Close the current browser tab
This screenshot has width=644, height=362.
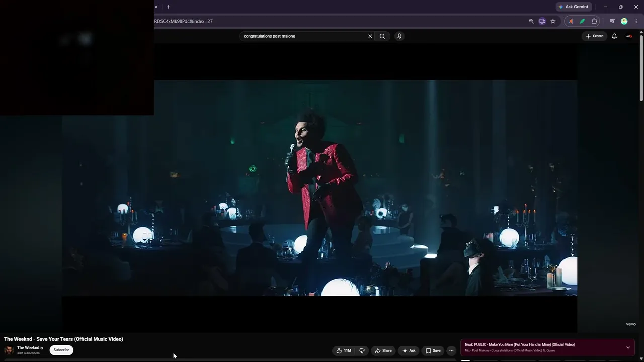[x=156, y=7]
